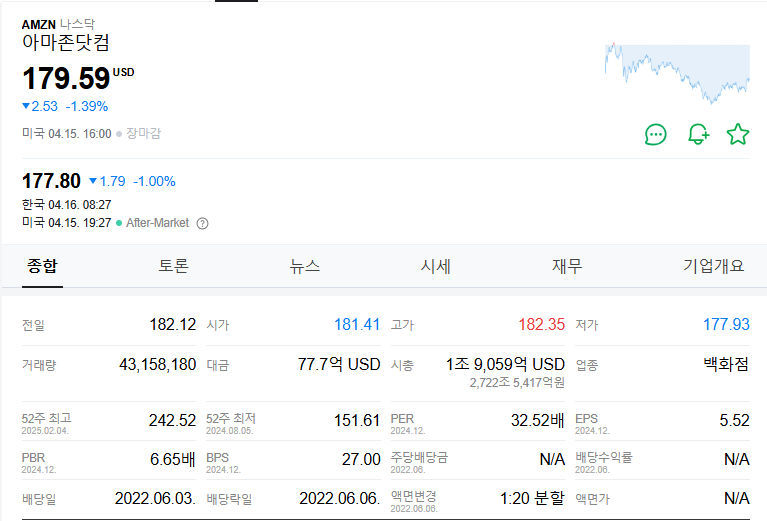Viewport: 767px width, 521px height.
Task: Click the PBR value 6.65배
Action: tap(173, 459)
